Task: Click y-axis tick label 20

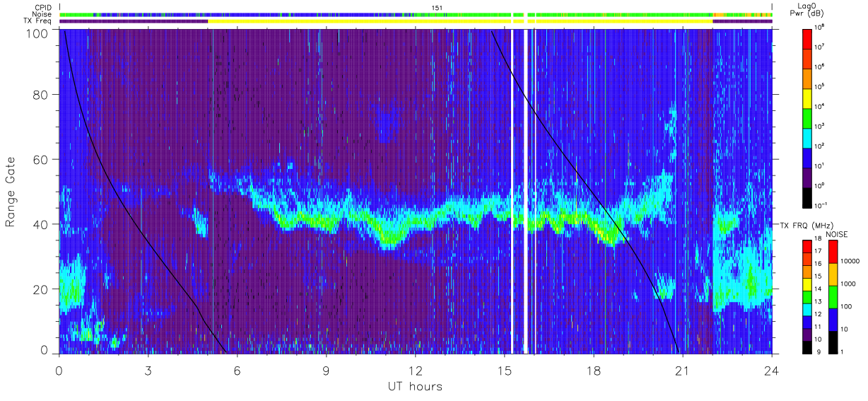Action: point(40,289)
